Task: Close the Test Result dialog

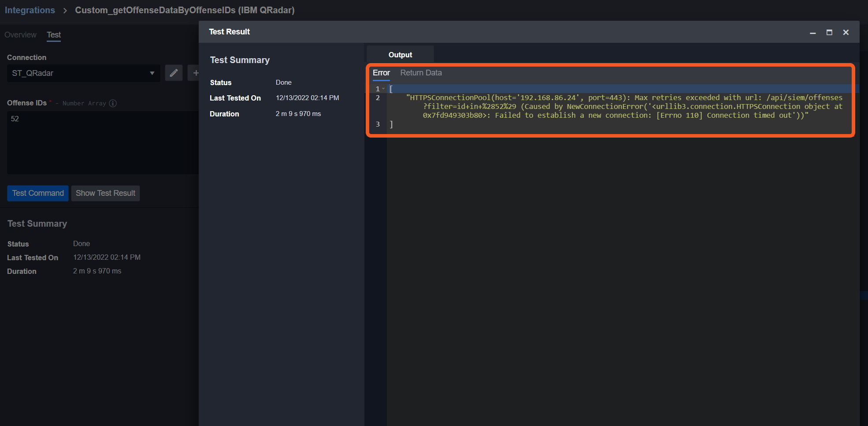Action: (x=846, y=33)
